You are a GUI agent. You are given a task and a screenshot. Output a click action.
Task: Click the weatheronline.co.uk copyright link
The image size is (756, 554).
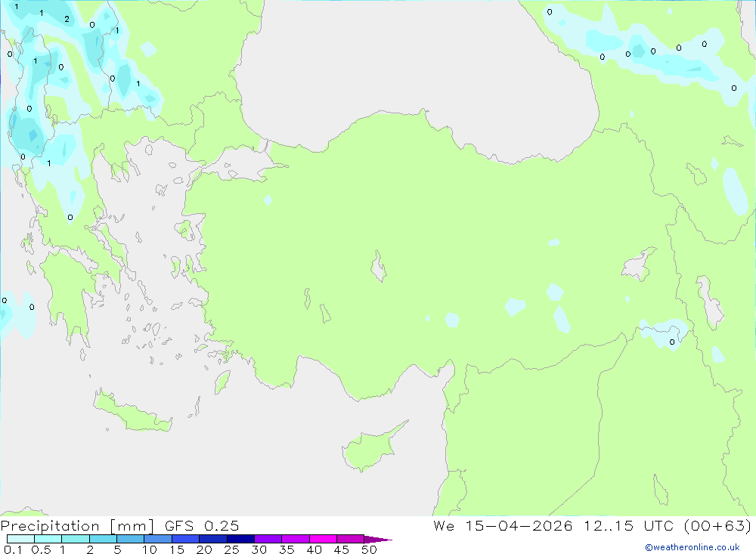pyautogui.click(x=692, y=547)
